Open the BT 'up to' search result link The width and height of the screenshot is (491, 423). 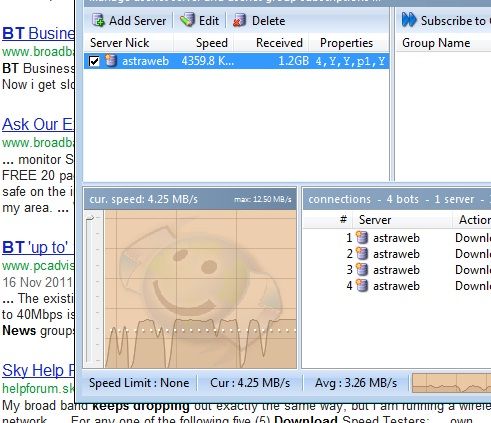point(35,247)
